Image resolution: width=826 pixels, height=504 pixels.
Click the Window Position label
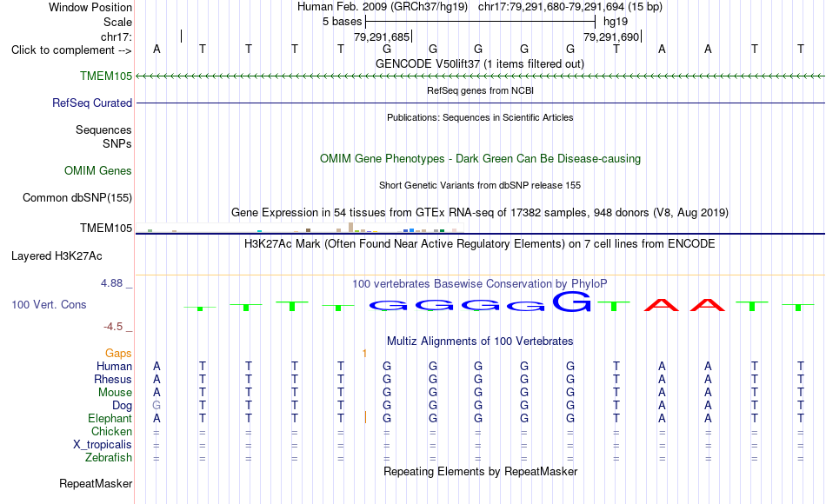[90, 7]
